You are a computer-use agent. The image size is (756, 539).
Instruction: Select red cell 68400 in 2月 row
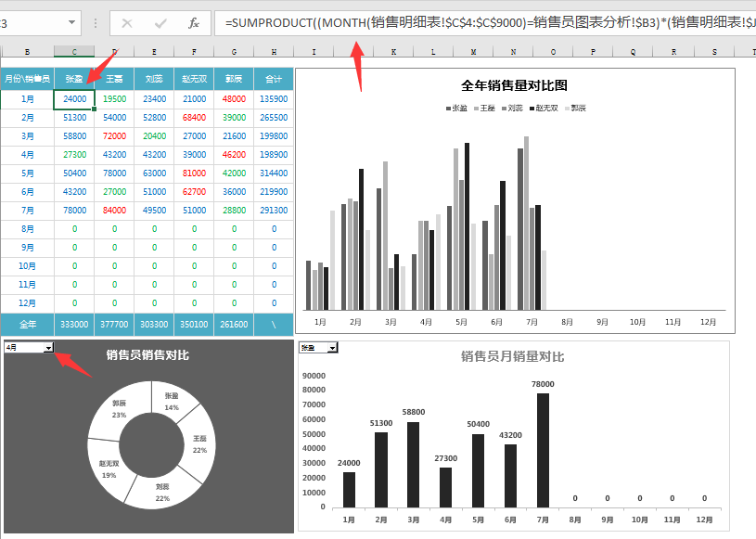coord(194,118)
